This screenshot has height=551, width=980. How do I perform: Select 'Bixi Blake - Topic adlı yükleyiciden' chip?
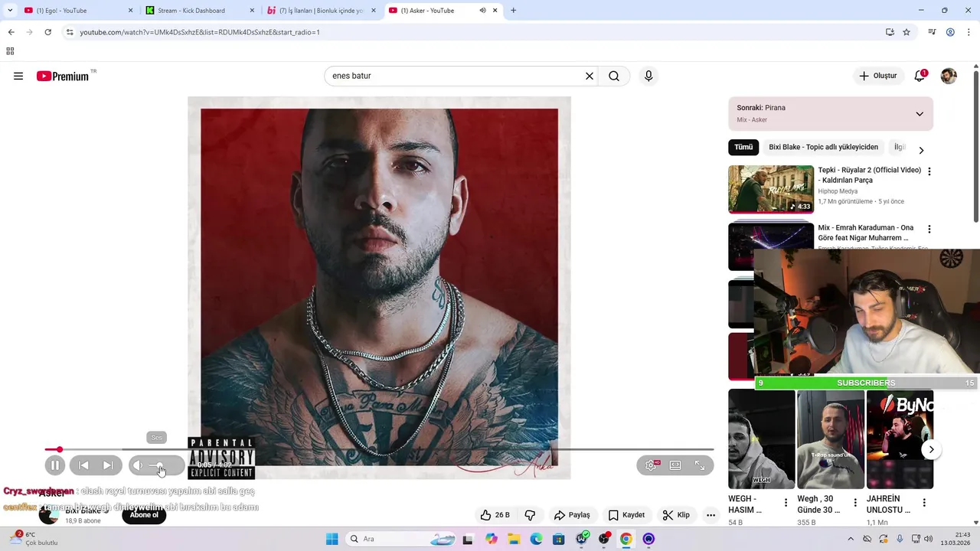click(823, 147)
